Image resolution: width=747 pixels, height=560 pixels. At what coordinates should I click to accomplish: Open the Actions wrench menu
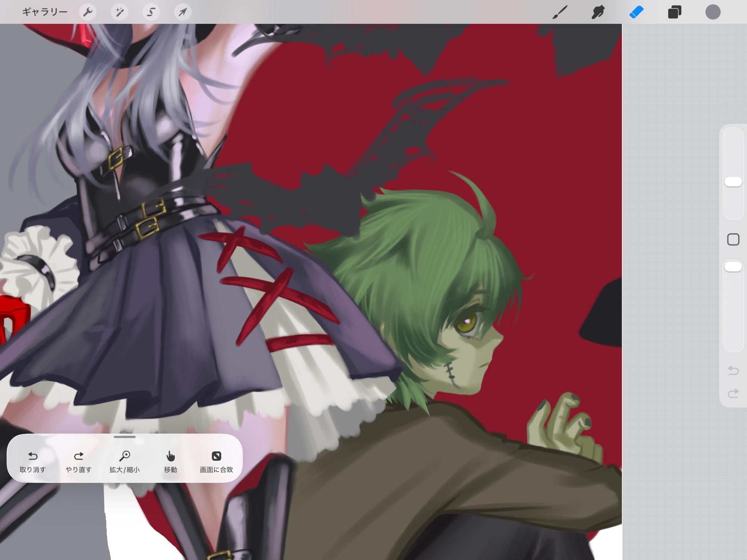coord(88,12)
